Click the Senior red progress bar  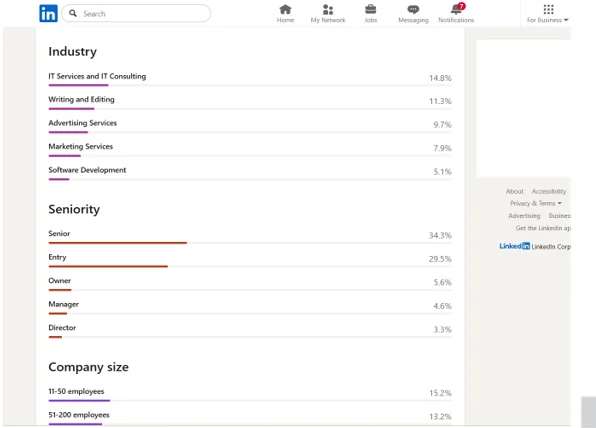click(118, 243)
